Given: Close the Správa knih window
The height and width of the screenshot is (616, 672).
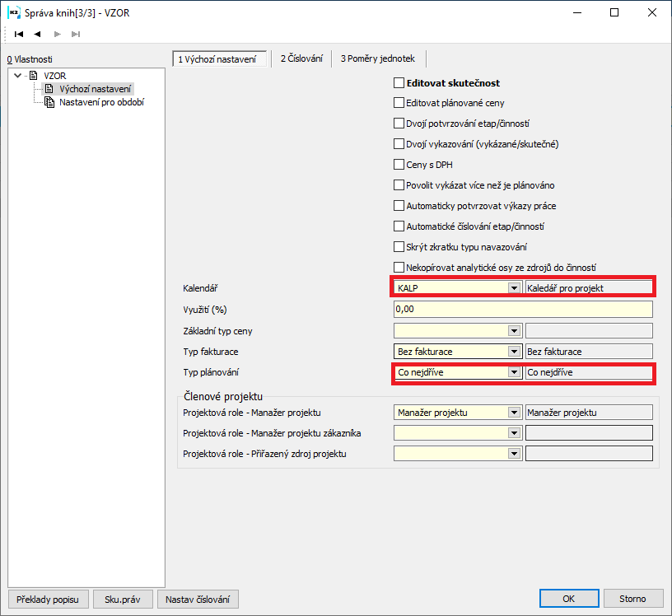Looking at the screenshot, I should tap(652, 13).
